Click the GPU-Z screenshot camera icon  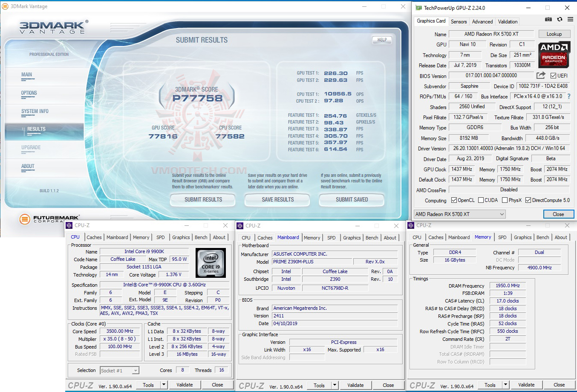548,20
